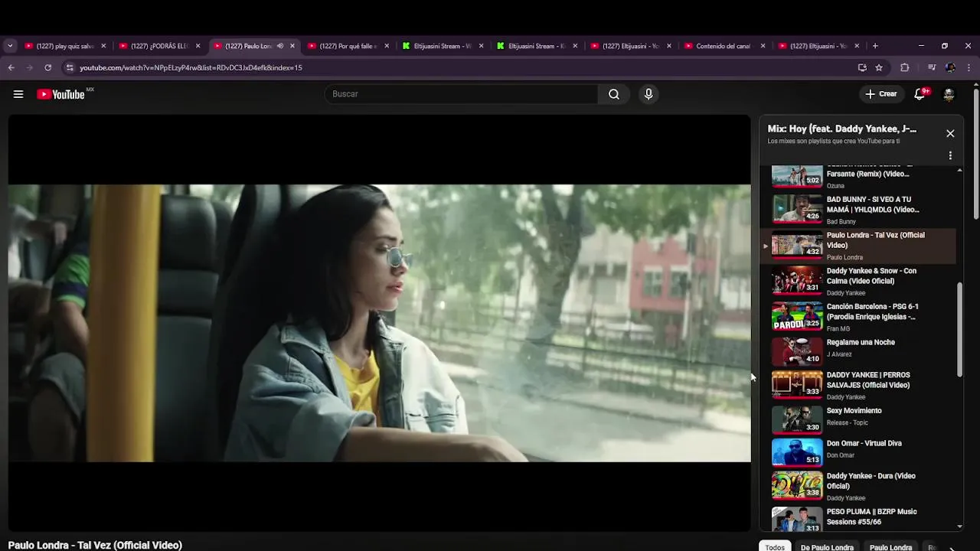Select the 'De Paulo Londra' chip
980x551 pixels.
[x=827, y=547]
